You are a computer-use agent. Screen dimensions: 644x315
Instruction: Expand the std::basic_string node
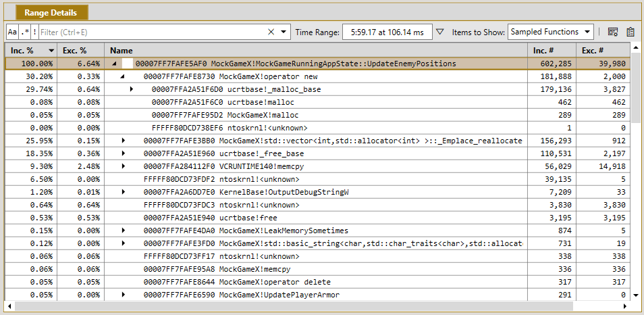[x=124, y=243]
